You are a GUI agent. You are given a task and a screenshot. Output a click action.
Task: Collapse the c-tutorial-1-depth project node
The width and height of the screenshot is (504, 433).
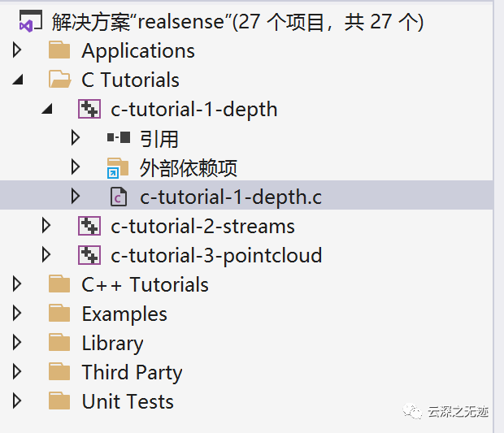pos(47,109)
